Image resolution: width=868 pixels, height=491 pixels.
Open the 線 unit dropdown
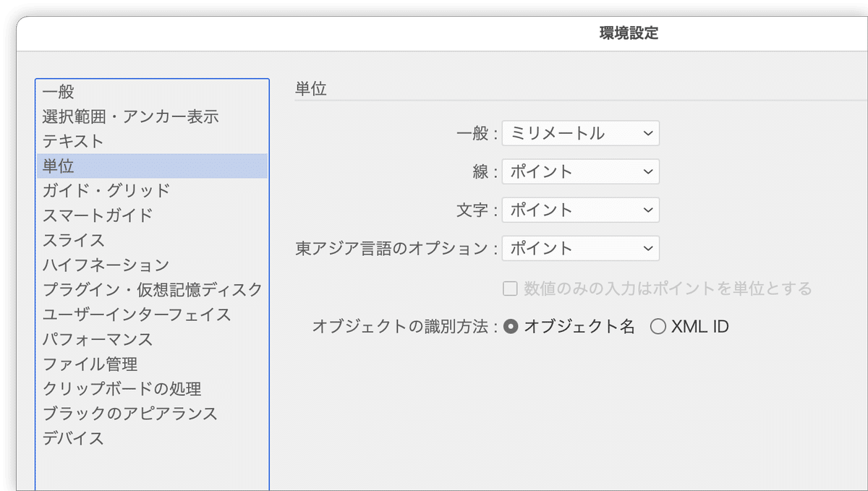tap(580, 171)
